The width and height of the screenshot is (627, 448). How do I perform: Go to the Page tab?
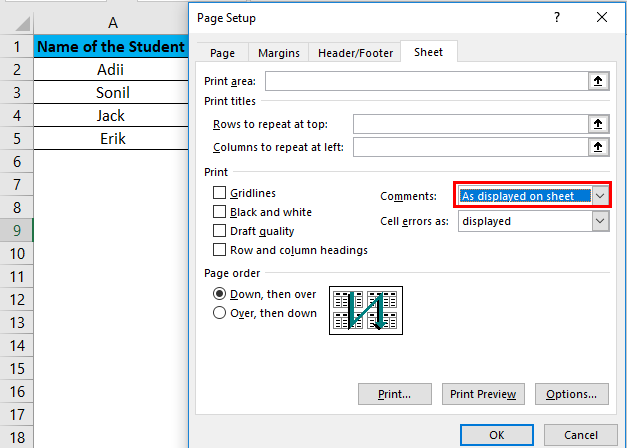tap(221, 53)
